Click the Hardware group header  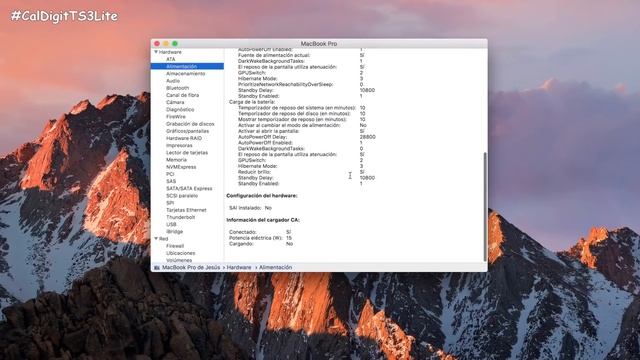tap(170, 52)
